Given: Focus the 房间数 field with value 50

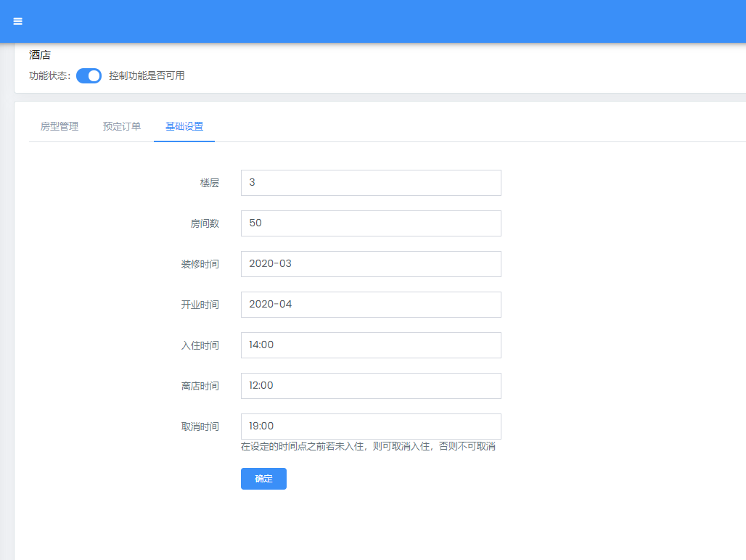Looking at the screenshot, I should (x=371, y=223).
